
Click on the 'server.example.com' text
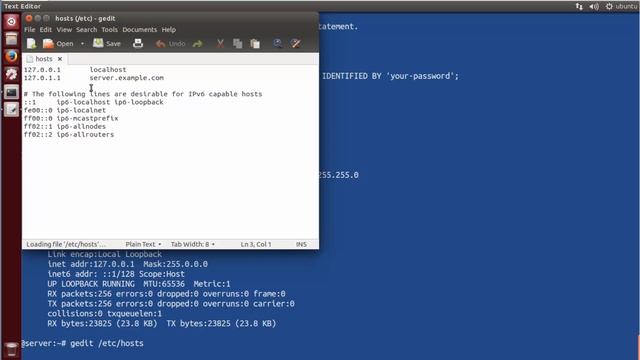(x=127, y=78)
